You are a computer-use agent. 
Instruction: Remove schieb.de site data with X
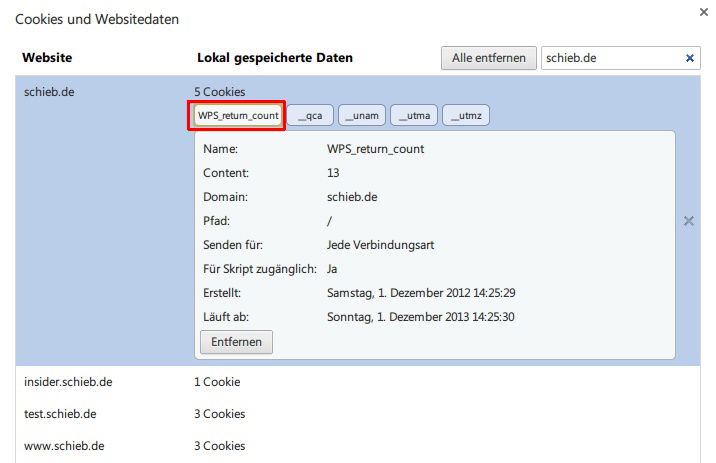point(689,221)
